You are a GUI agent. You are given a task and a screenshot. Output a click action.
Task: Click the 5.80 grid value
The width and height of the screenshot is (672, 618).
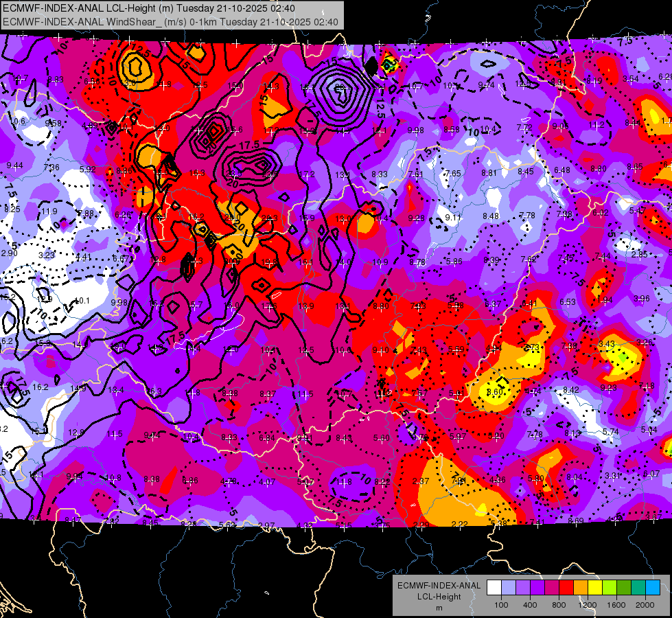click(x=535, y=478)
